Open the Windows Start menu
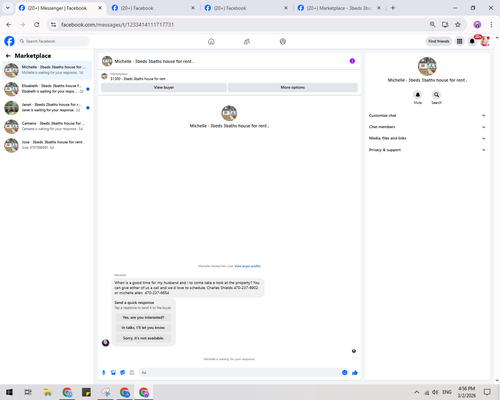Viewport: 500px width, 400px height. coord(9,392)
